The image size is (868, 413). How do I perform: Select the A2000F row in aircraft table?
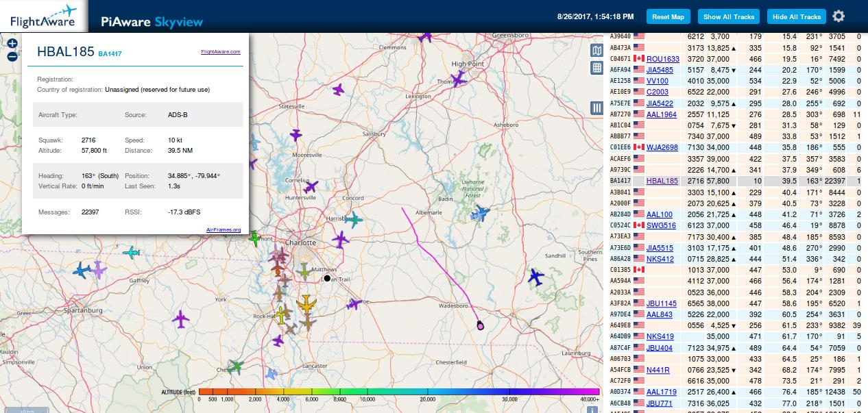[x=736, y=203]
